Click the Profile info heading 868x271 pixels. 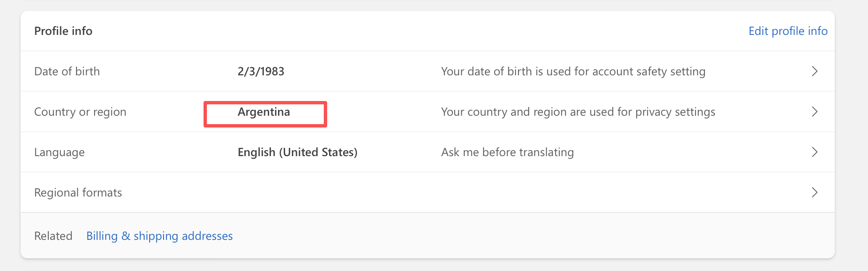point(63,31)
